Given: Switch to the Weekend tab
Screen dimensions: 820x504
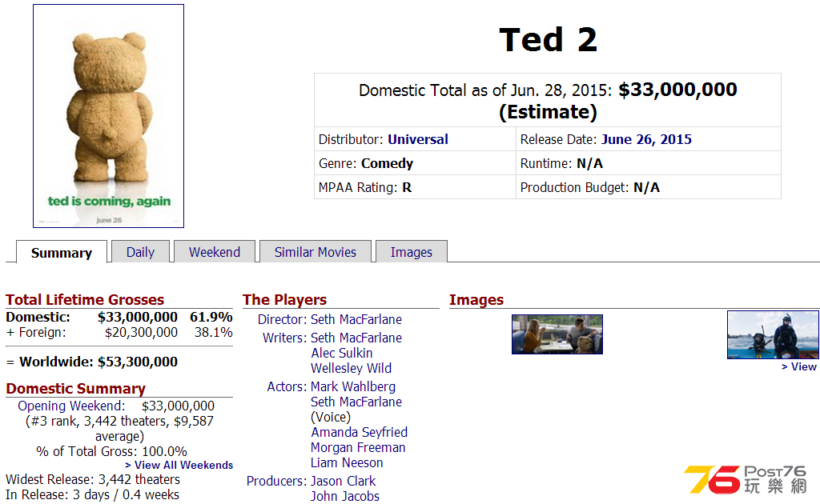Looking at the screenshot, I should click(214, 252).
